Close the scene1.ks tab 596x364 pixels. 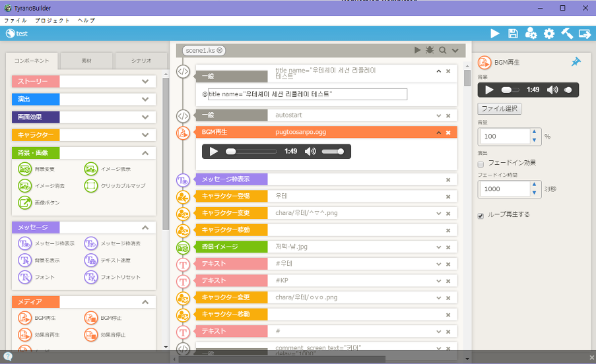(x=219, y=50)
